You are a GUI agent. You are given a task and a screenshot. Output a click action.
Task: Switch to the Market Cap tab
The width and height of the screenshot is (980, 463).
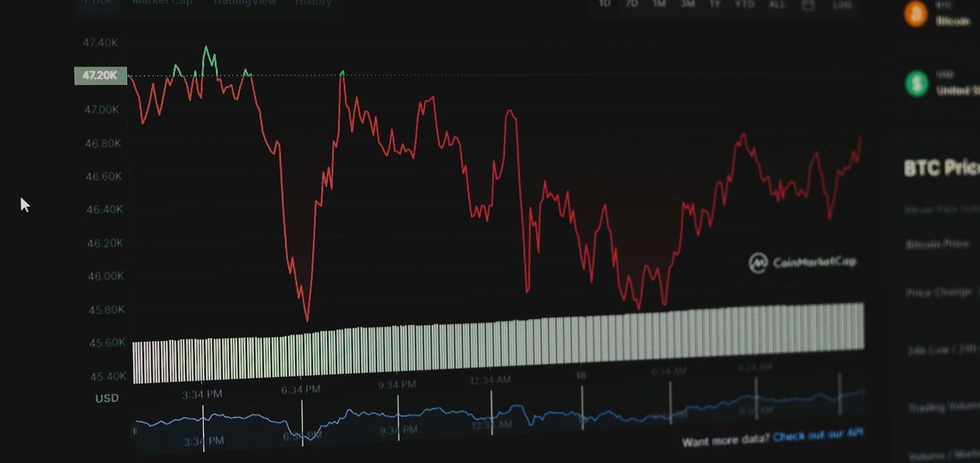162,2
